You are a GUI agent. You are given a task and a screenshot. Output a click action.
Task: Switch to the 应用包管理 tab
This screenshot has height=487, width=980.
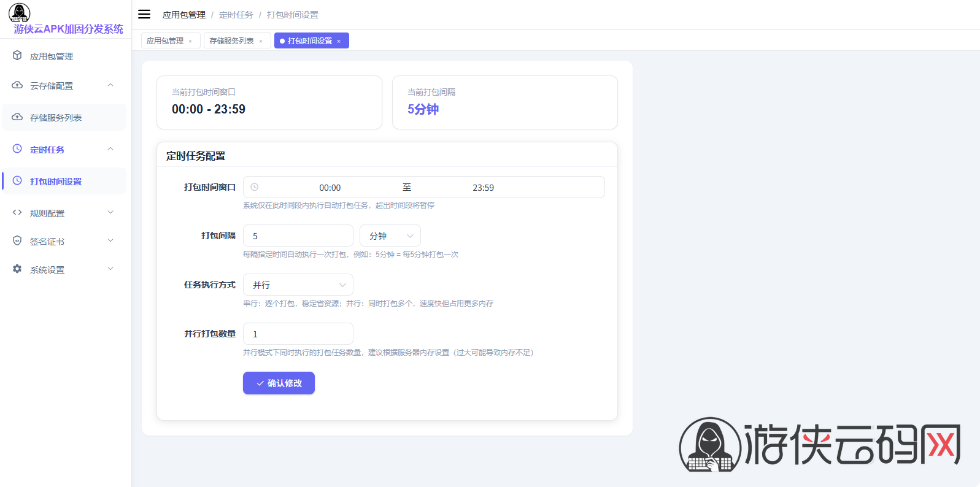pos(165,41)
